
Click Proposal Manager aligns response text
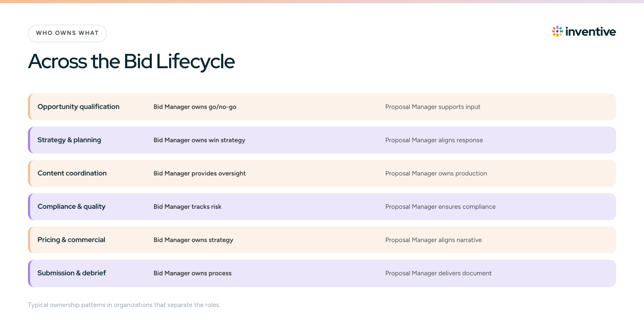point(434,140)
